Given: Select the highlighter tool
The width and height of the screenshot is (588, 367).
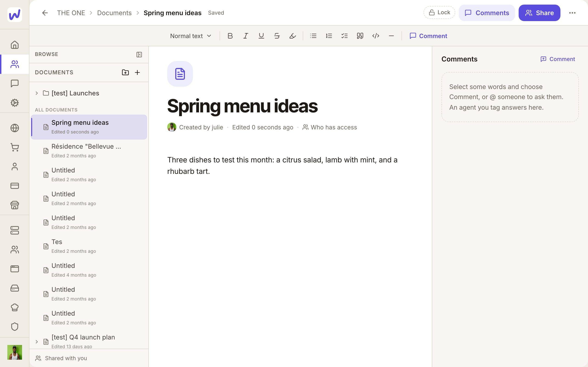Looking at the screenshot, I should [x=293, y=36].
